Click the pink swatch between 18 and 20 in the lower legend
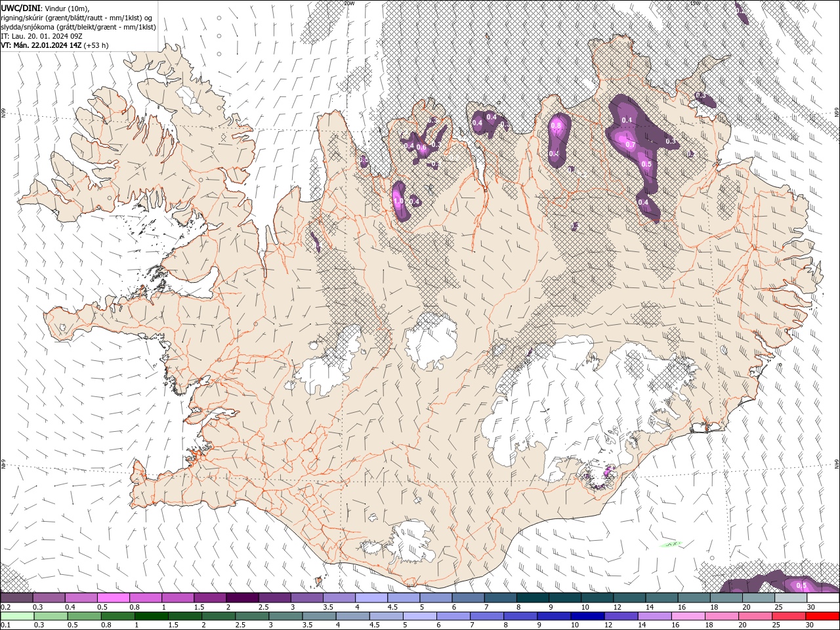The width and height of the screenshot is (840, 630). pos(721,616)
